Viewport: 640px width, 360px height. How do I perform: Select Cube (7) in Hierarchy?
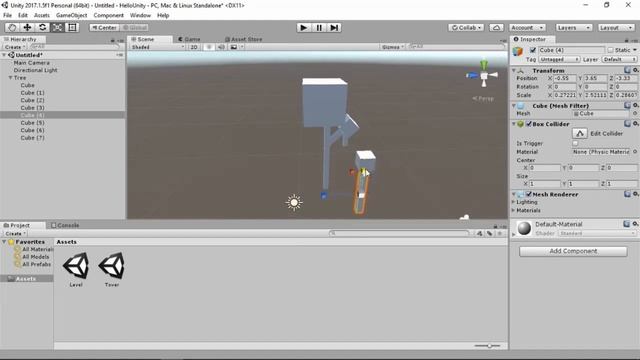click(x=32, y=138)
